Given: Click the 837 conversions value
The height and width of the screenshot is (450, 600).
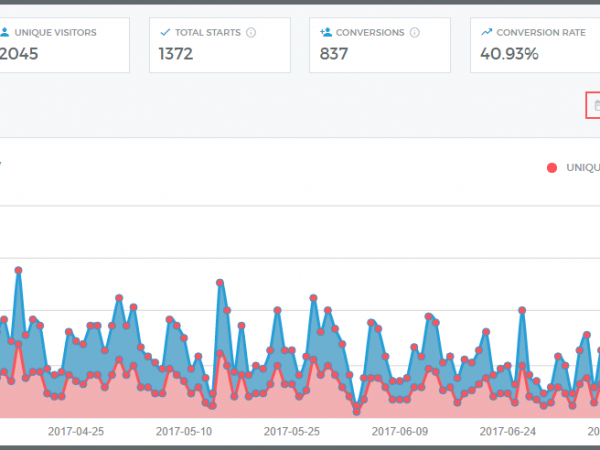Looking at the screenshot, I should [334, 53].
